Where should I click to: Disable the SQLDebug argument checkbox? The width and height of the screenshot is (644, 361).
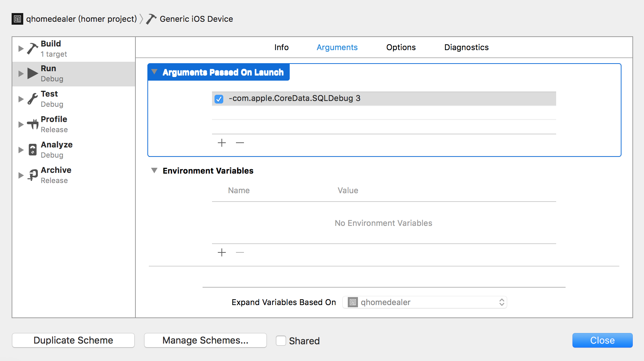pos(219,99)
